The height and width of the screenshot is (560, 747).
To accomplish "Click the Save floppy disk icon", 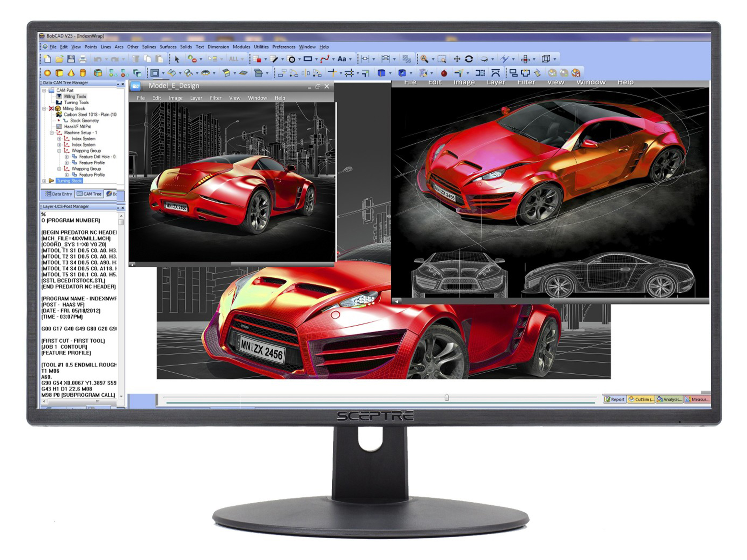I will coord(71,59).
